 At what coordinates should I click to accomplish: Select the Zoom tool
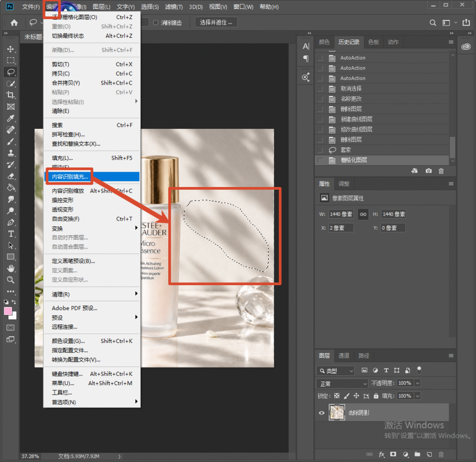pyautogui.click(x=11, y=280)
